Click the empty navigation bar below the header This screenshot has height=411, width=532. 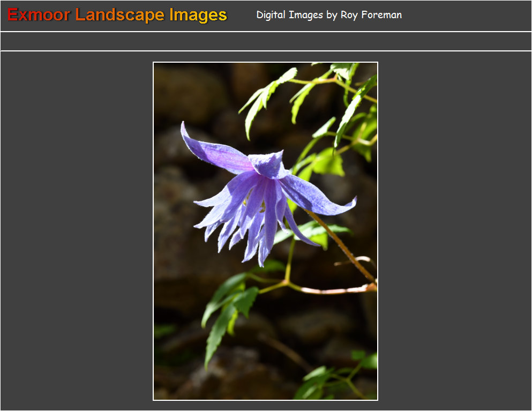coord(266,41)
